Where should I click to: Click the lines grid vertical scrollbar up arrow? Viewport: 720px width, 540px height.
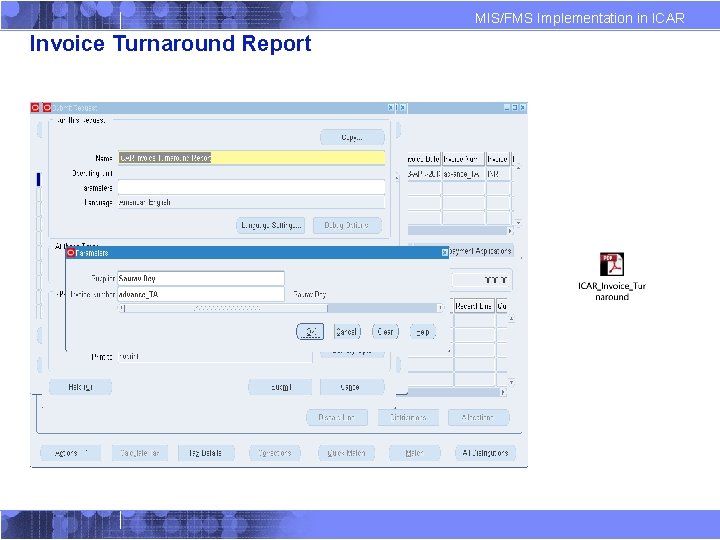[x=511, y=318]
